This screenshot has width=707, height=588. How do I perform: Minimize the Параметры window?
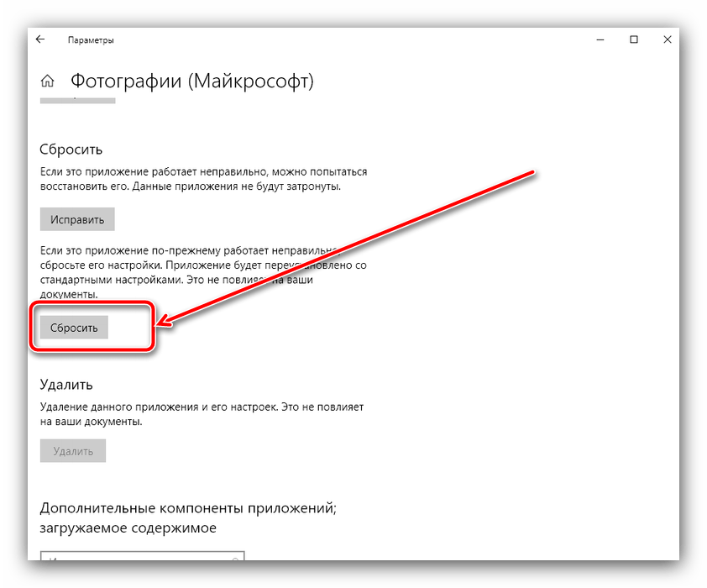click(x=600, y=39)
